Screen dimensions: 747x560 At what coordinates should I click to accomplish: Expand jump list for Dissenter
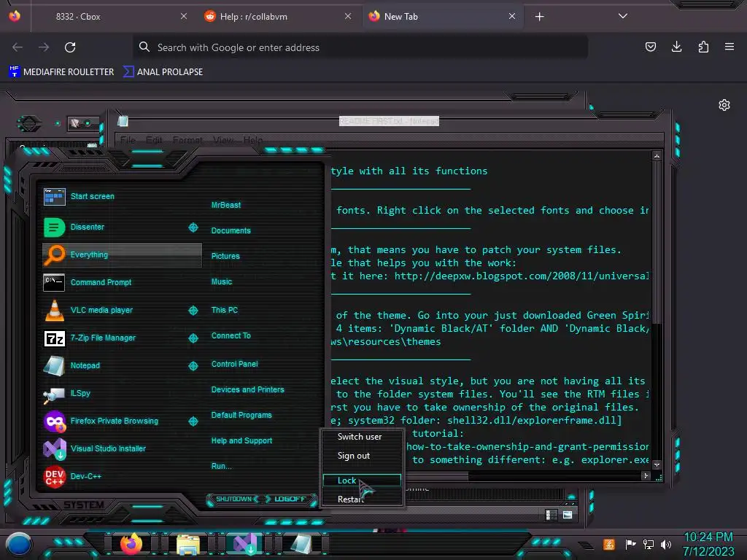coord(193,227)
